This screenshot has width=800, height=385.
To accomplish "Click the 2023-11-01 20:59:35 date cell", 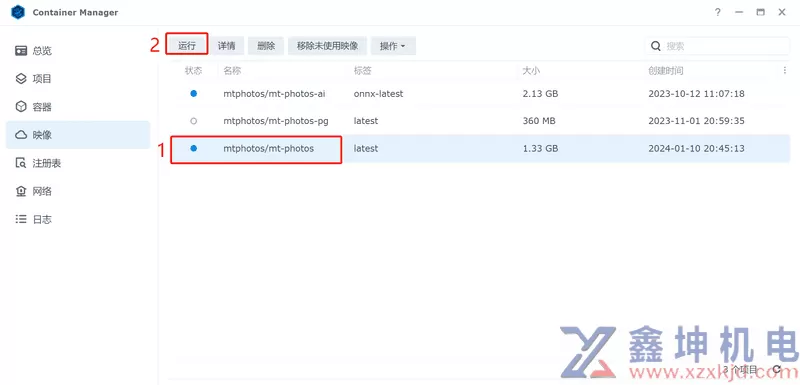I will (x=696, y=121).
